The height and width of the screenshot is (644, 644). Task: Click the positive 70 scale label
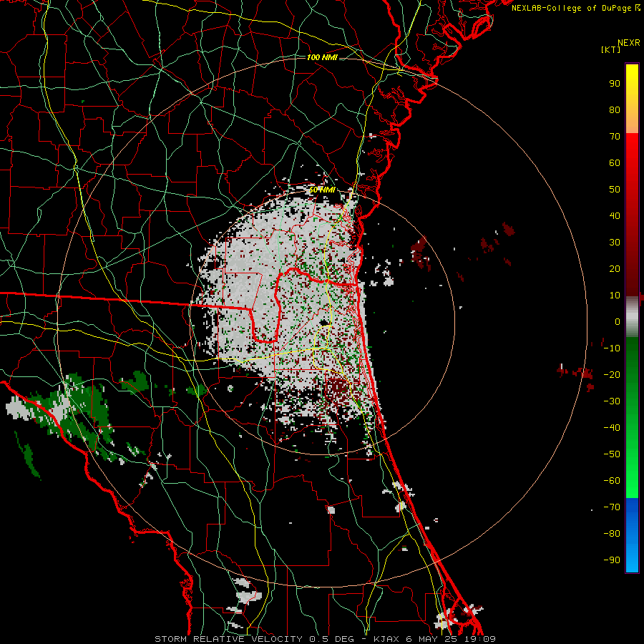(615, 137)
